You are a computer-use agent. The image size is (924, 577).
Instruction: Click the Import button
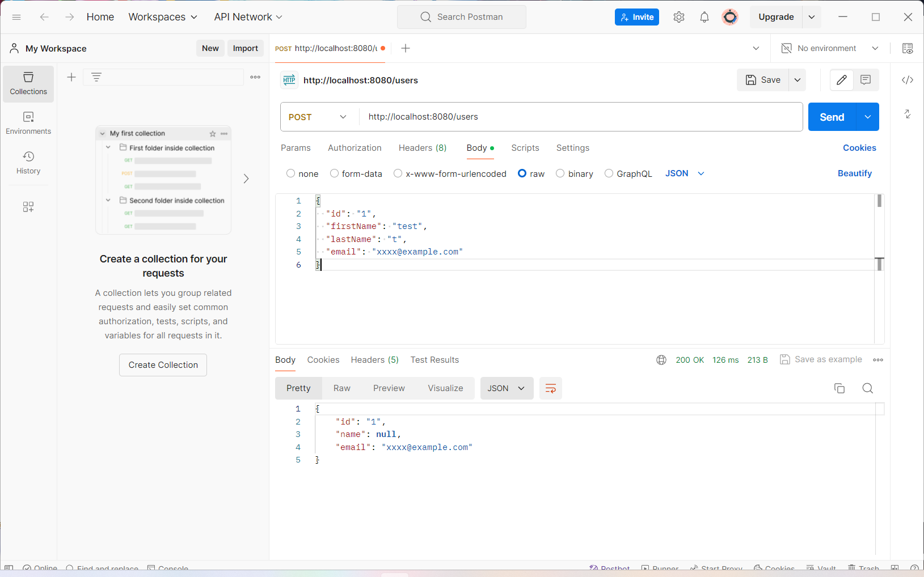pos(246,48)
